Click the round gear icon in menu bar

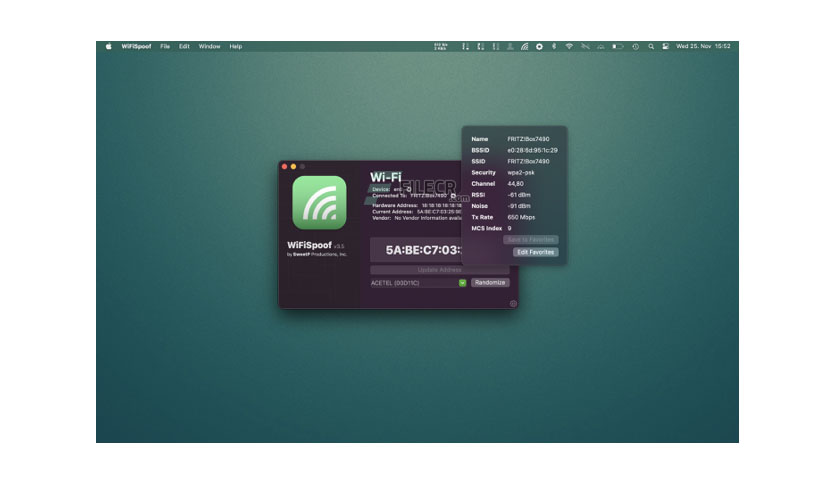pos(539,46)
